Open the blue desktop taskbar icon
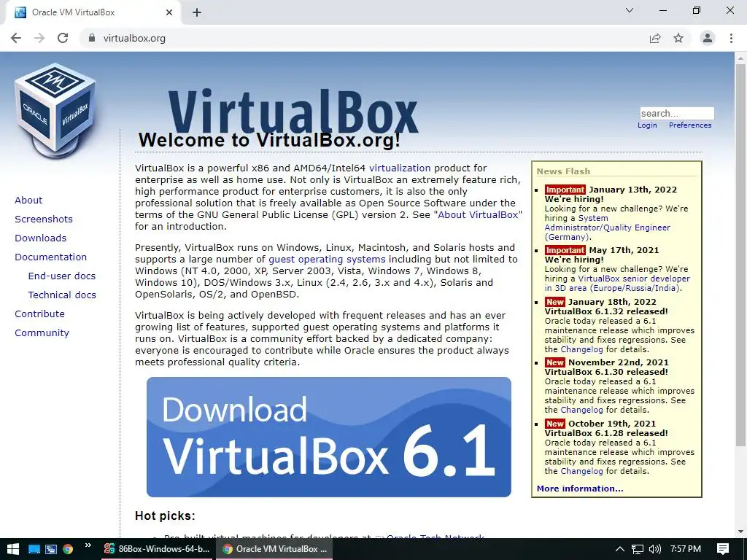 [x=34, y=549]
